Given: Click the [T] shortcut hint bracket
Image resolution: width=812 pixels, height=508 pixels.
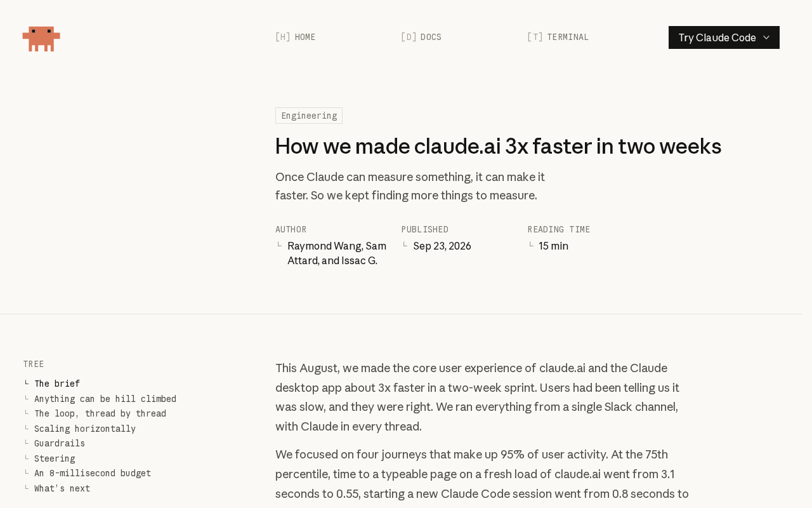Looking at the screenshot, I should (535, 37).
